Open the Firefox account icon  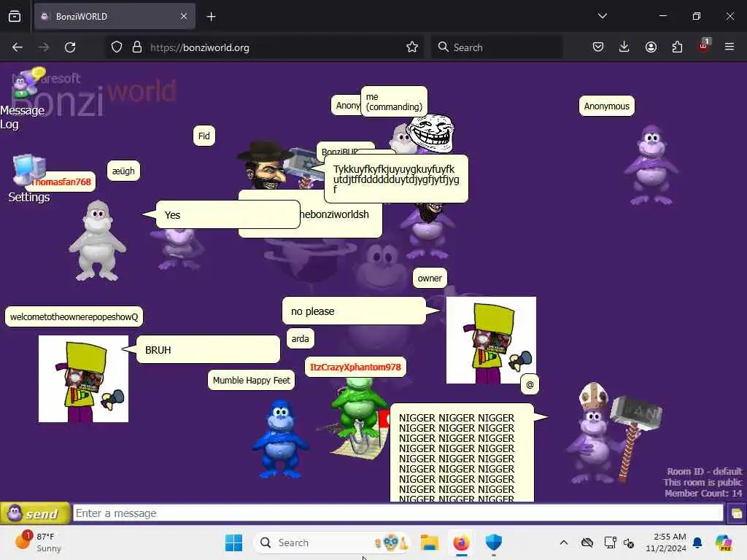[x=651, y=47]
